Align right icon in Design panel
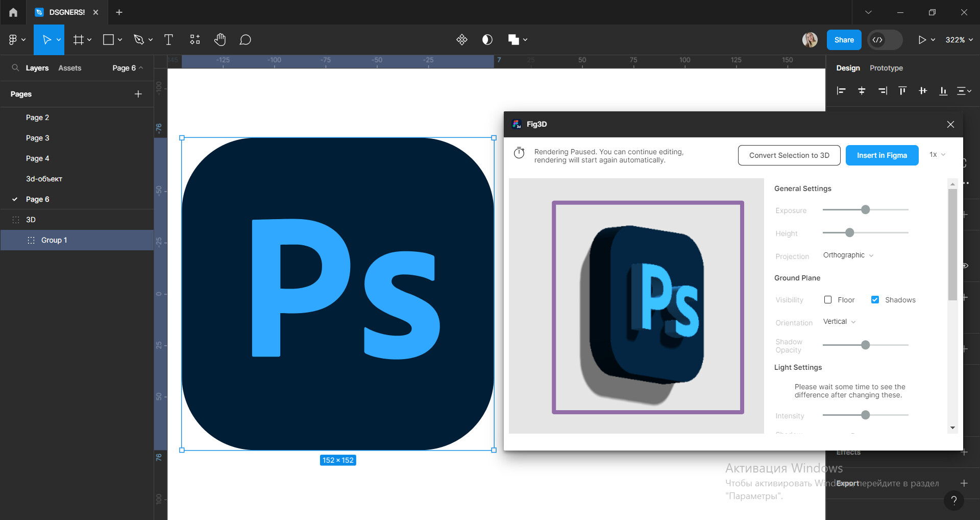 [x=883, y=91]
